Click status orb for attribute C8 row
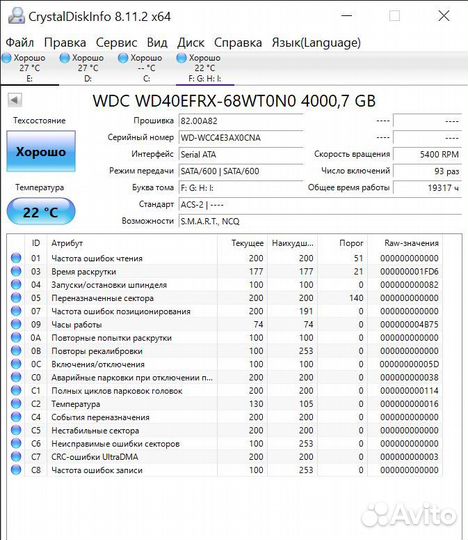The image size is (468, 540). pyautogui.click(x=16, y=470)
